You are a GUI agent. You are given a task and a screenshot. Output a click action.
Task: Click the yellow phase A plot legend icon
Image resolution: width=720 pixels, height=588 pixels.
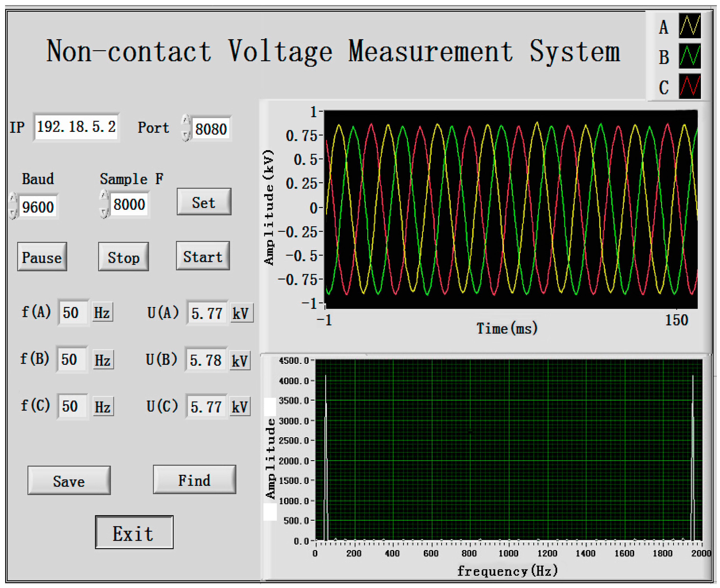click(690, 25)
